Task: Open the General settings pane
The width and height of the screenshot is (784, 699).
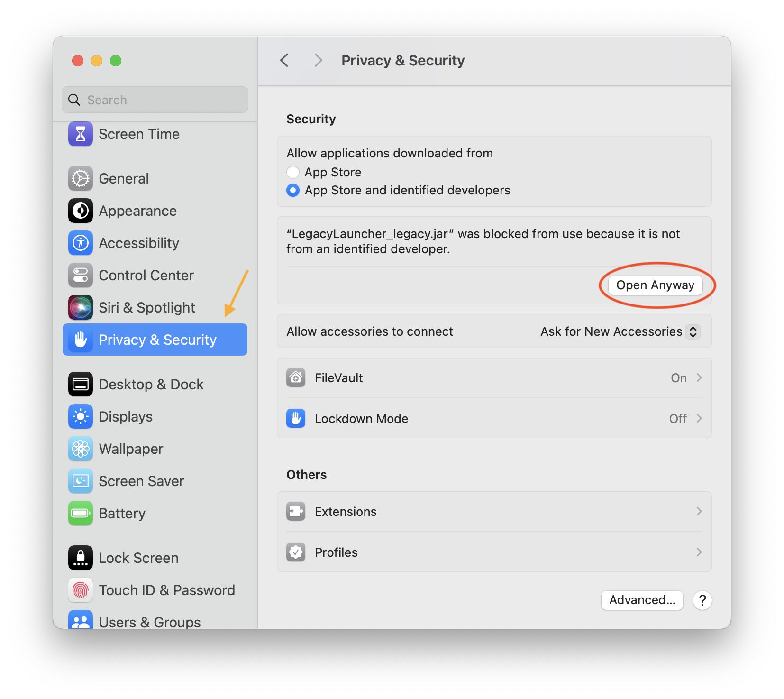Action: pos(155,179)
